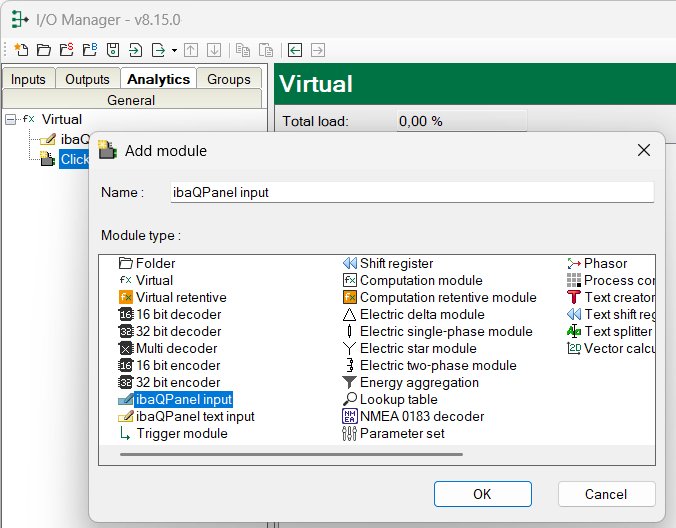This screenshot has width=676, height=528.
Task: Select the 'Click' add module tree item
Action: pyautogui.click(x=74, y=159)
